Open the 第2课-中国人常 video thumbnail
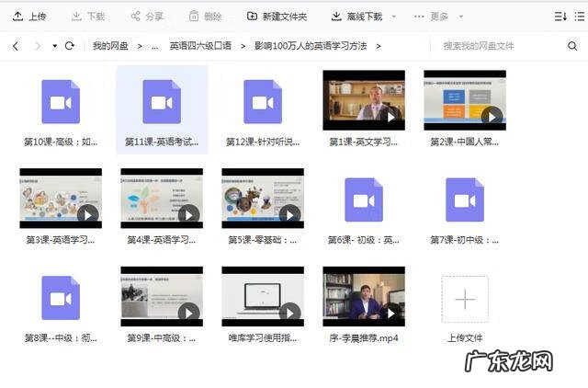 point(465,100)
